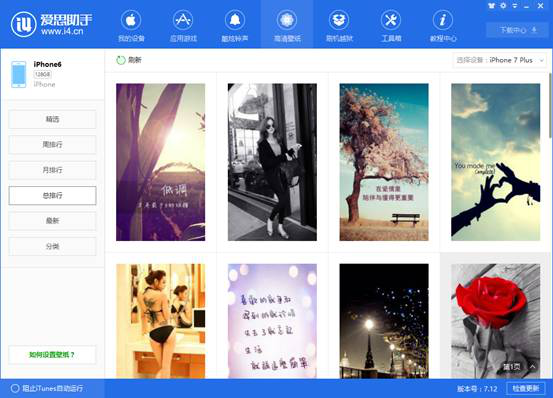553x398 pixels.
Task: Click the back-to-top arrow near 第1页
Action: pyautogui.click(x=533, y=367)
